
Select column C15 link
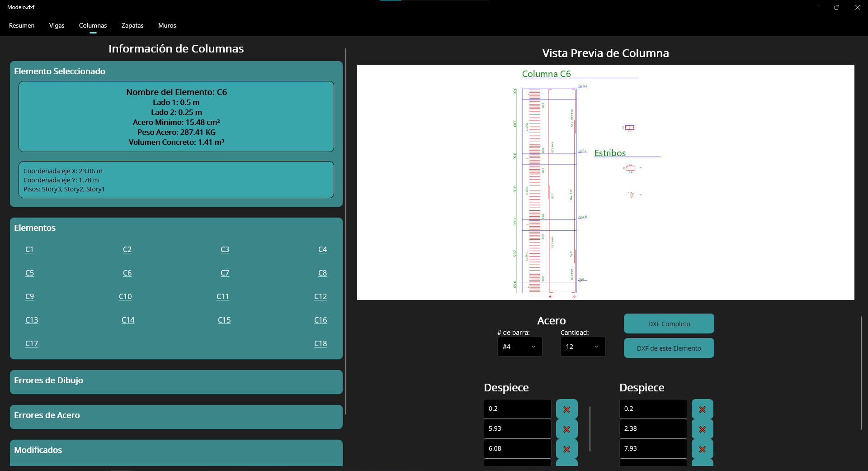(x=224, y=320)
